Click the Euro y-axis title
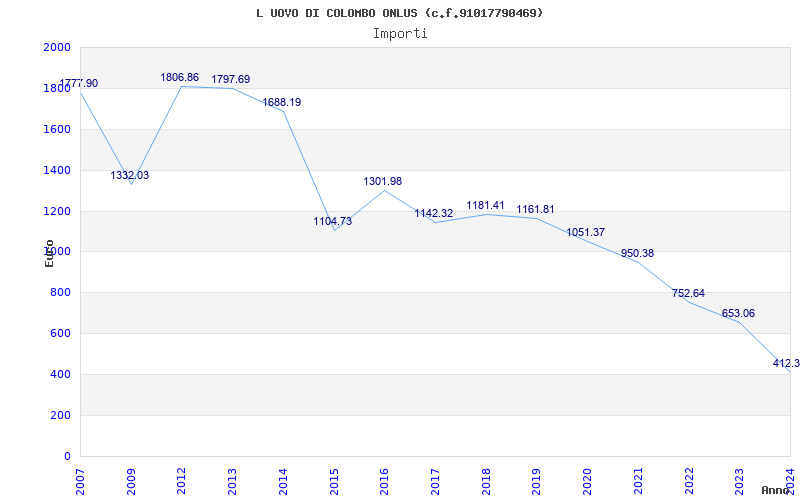The width and height of the screenshot is (800, 500). [x=49, y=252]
